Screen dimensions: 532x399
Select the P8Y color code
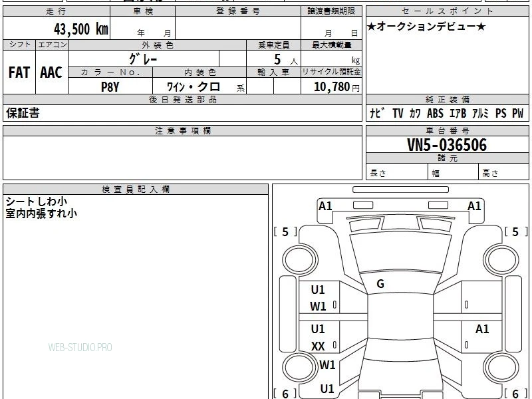click(110, 87)
